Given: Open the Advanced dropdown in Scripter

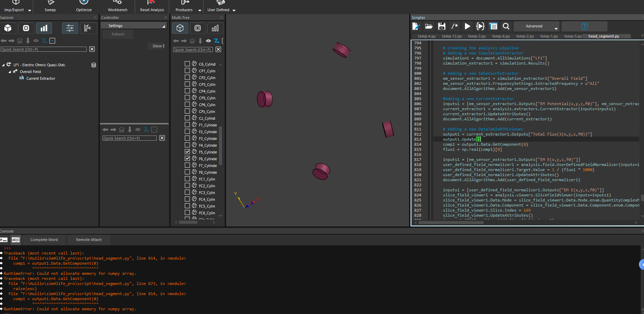Looking at the screenshot, I should click(536, 26).
